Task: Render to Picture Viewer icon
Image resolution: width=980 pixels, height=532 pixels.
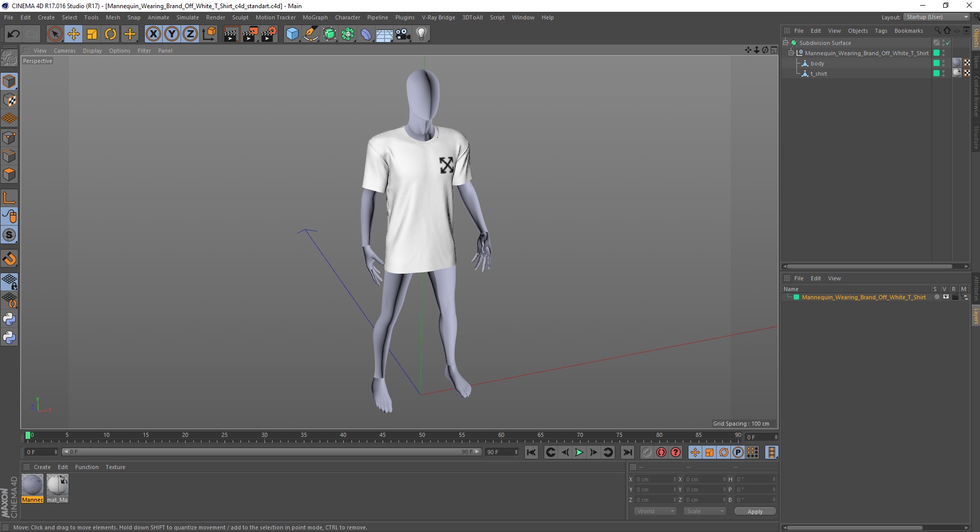Action: [250, 34]
